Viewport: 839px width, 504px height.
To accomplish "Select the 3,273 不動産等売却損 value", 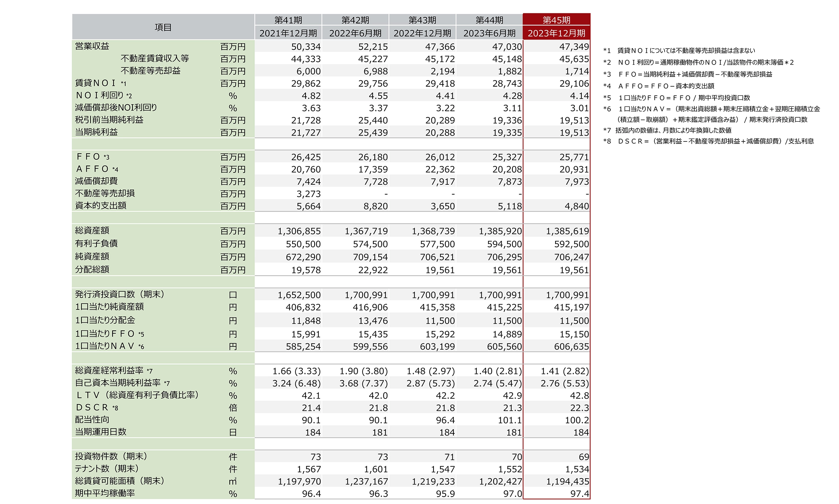I will click(308, 194).
